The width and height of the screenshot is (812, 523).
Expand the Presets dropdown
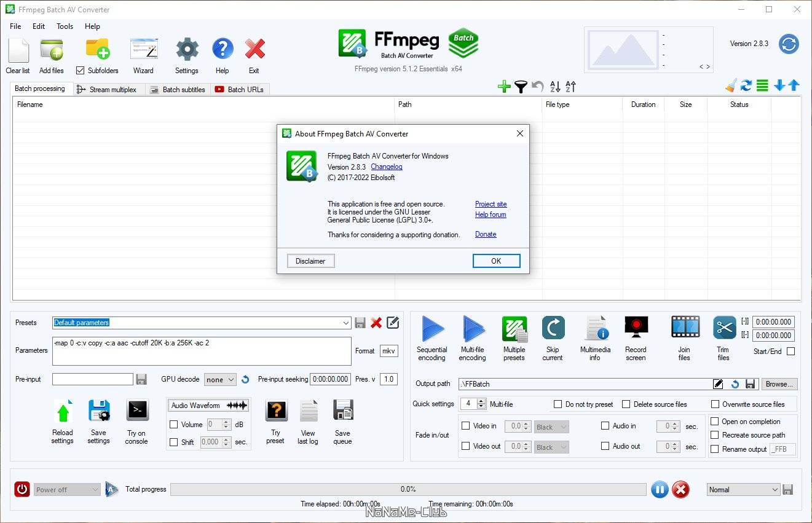346,323
